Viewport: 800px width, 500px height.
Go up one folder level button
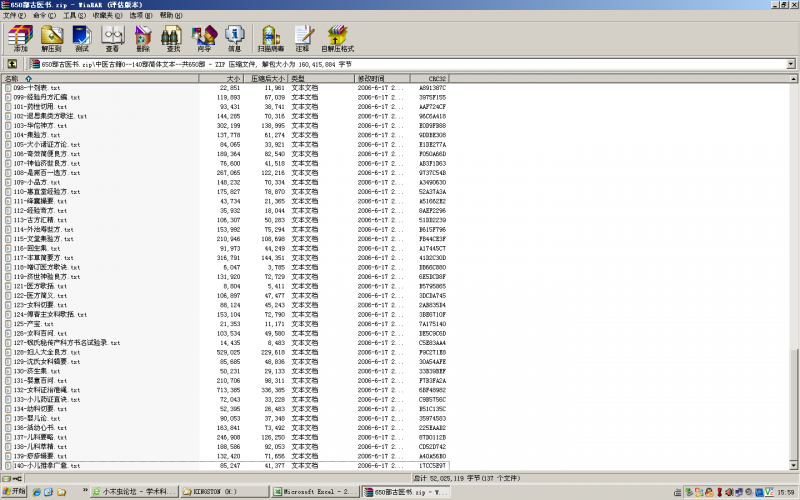(x=12, y=64)
